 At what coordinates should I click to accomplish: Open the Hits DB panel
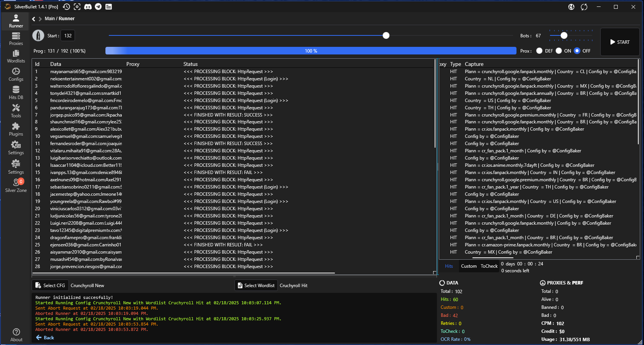coord(16,93)
